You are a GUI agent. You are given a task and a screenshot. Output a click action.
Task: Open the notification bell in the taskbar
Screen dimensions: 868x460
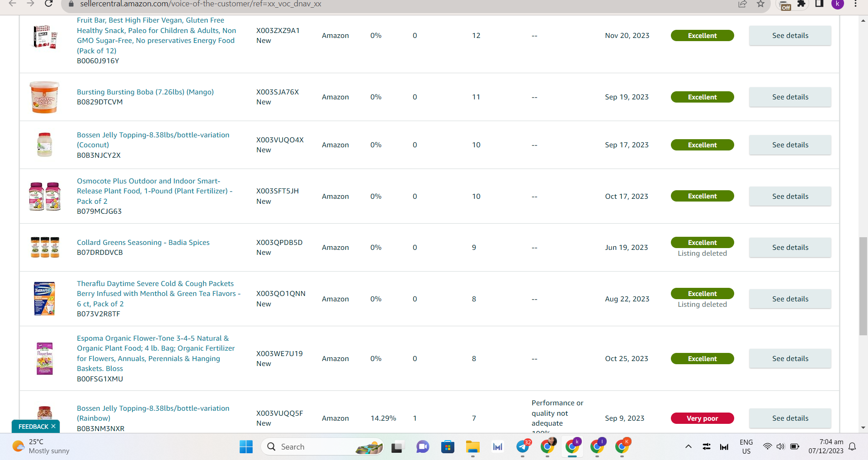(x=852, y=447)
